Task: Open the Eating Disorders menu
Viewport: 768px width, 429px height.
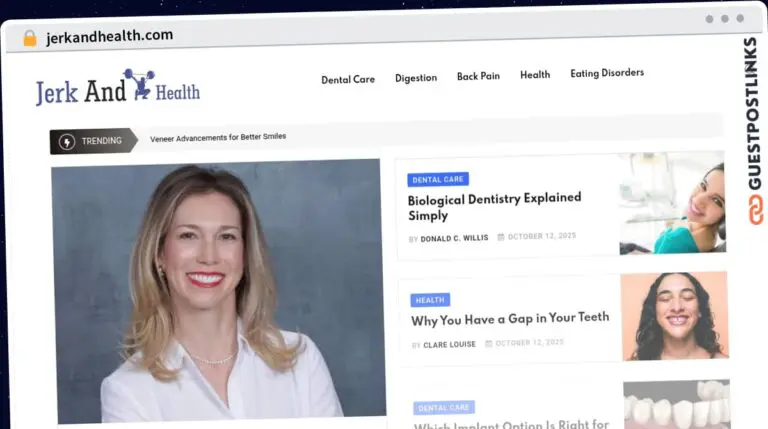Action: point(607,73)
